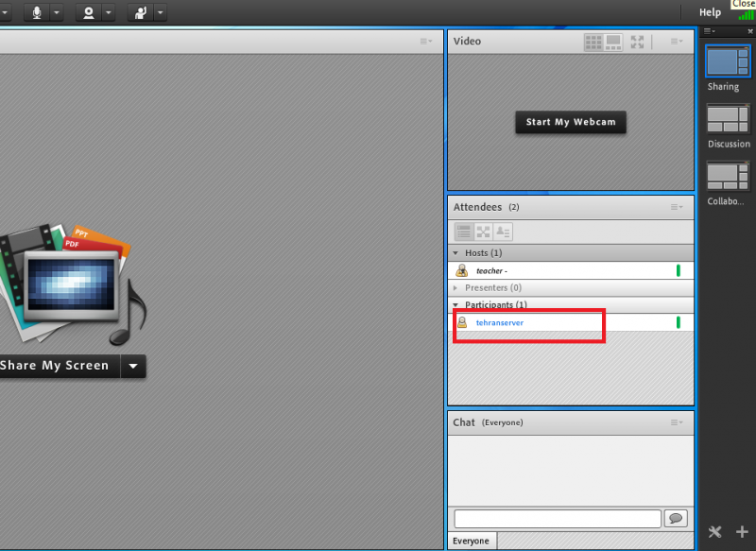The width and height of the screenshot is (756, 551).
Task: Open the Share My Screen dropdown arrow
Action: 134,367
